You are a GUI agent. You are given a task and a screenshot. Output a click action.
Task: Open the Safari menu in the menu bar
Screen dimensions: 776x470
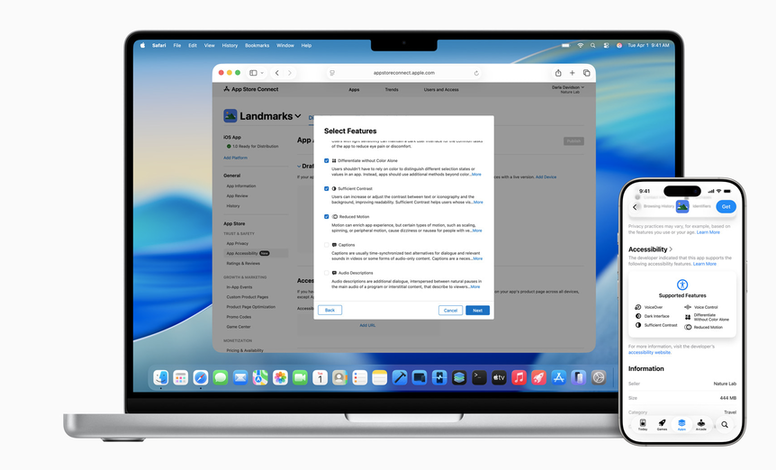(x=159, y=45)
